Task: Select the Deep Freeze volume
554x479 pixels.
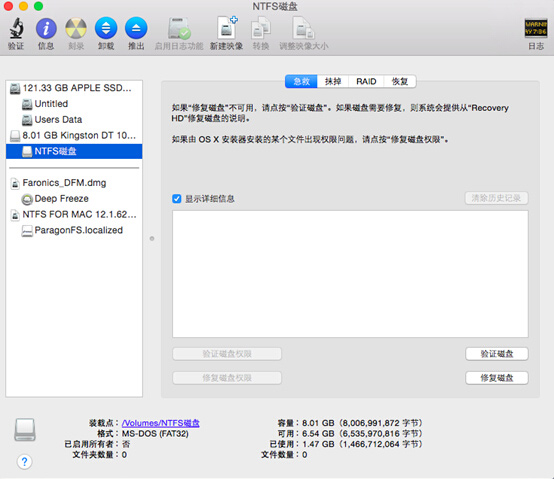Action: tap(74, 199)
